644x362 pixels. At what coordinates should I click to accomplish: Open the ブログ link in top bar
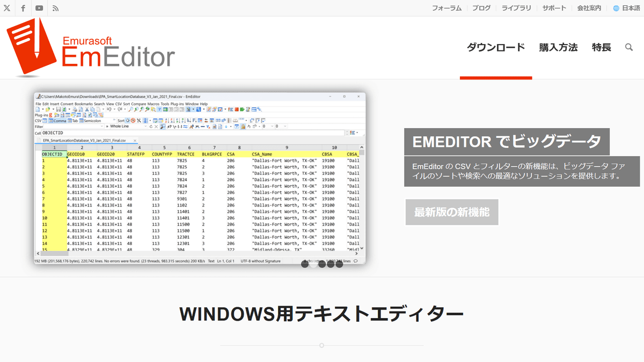tap(481, 8)
